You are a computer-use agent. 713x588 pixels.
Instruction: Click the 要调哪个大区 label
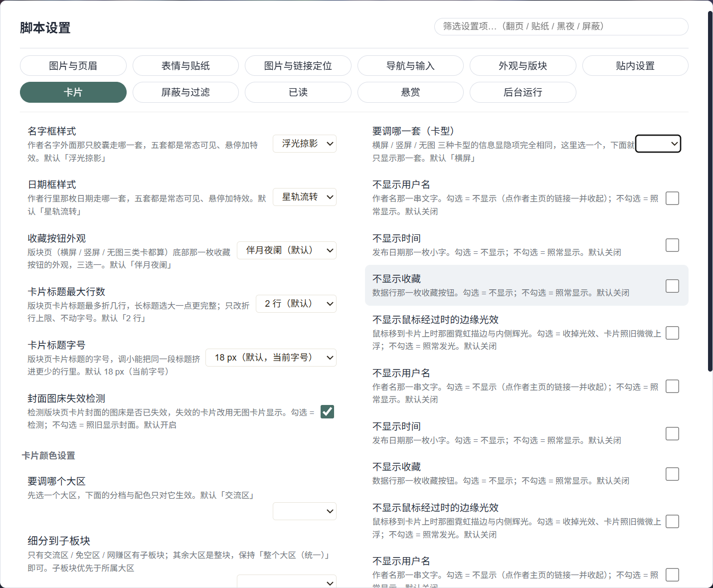tap(57, 481)
